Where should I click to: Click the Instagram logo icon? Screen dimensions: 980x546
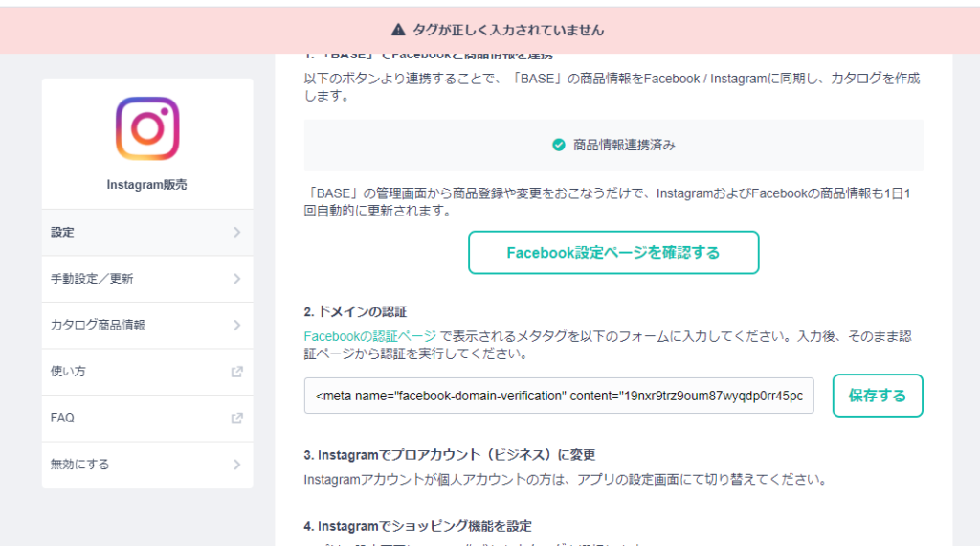pos(147,128)
